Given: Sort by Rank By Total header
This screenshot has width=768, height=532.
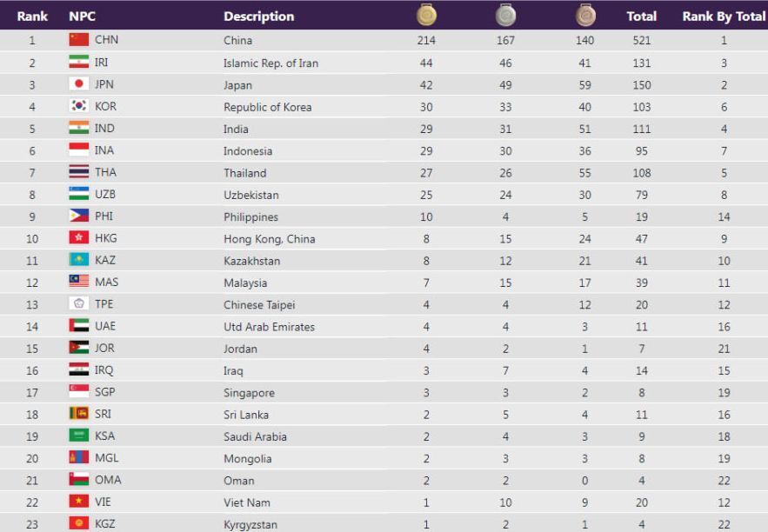Looking at the screenshot, I should [x=724, y=16].
